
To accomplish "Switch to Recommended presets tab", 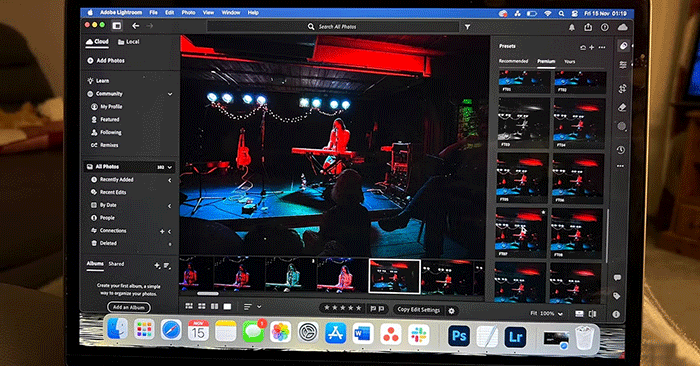I will click(x=513, y=61).
